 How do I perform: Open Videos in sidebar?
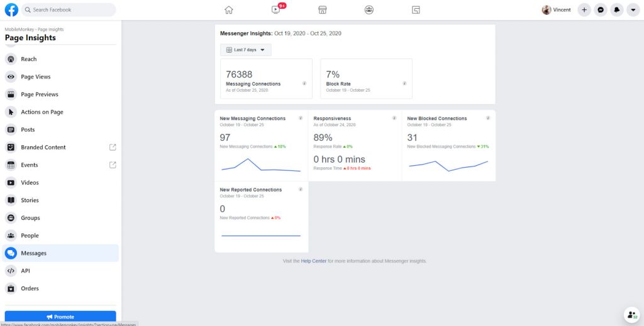tap(60, 183)
